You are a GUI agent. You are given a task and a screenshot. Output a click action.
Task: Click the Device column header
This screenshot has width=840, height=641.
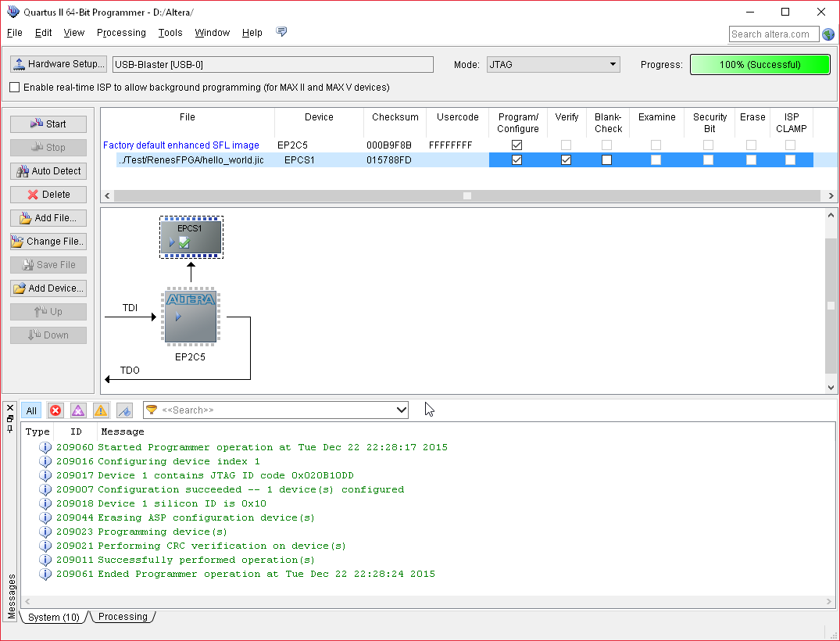tap(320, 116)
